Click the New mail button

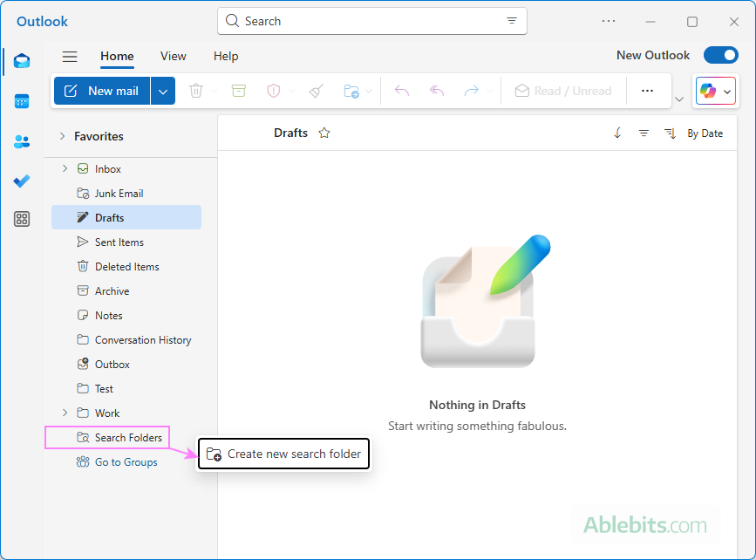click(102, 91)
